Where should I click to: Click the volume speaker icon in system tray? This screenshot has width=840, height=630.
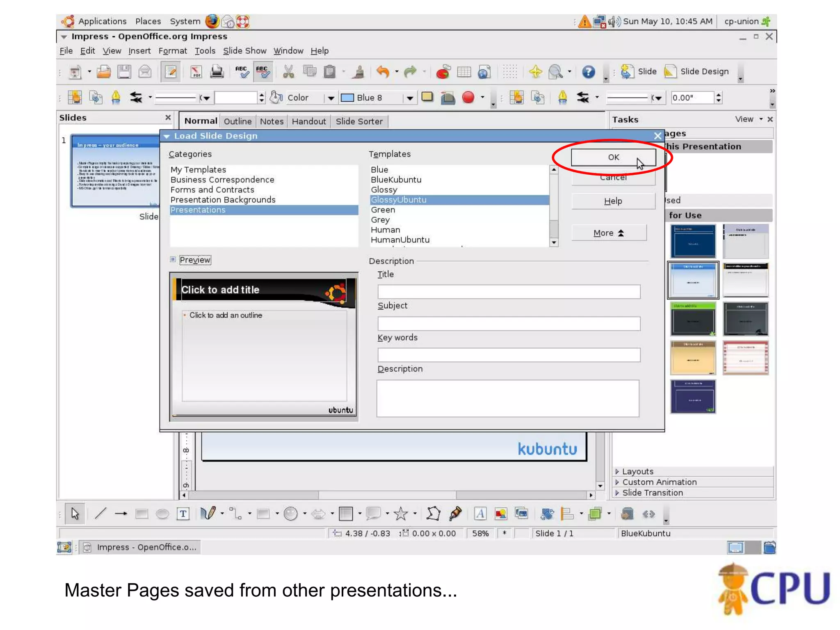click(x=614, y=21)
